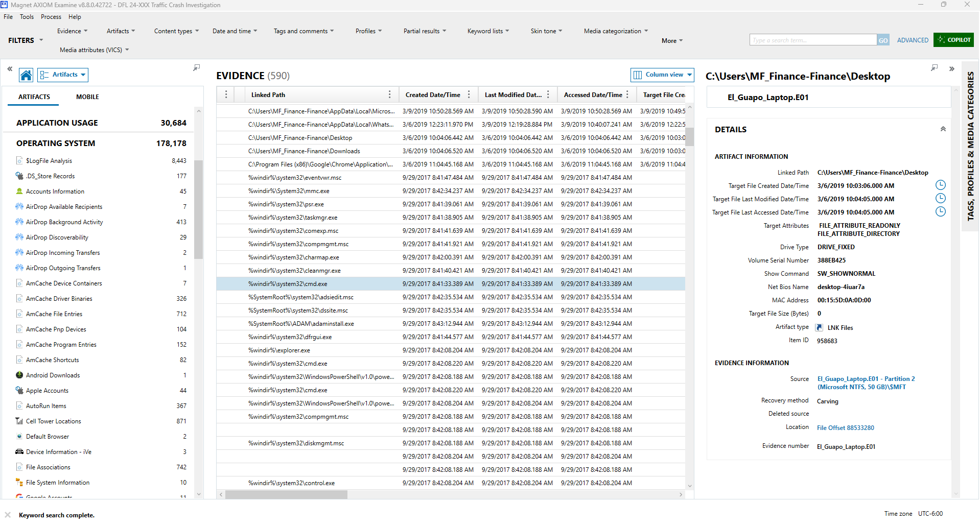The image size is (980, 526).
Task: Click the search term input field
Action: point(813,40)
